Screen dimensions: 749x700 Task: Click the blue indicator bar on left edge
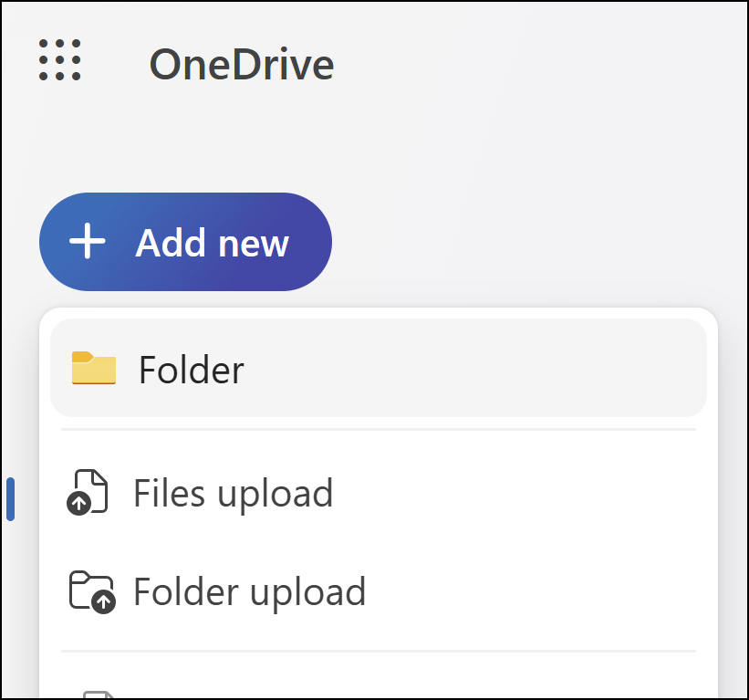point(10,499)
